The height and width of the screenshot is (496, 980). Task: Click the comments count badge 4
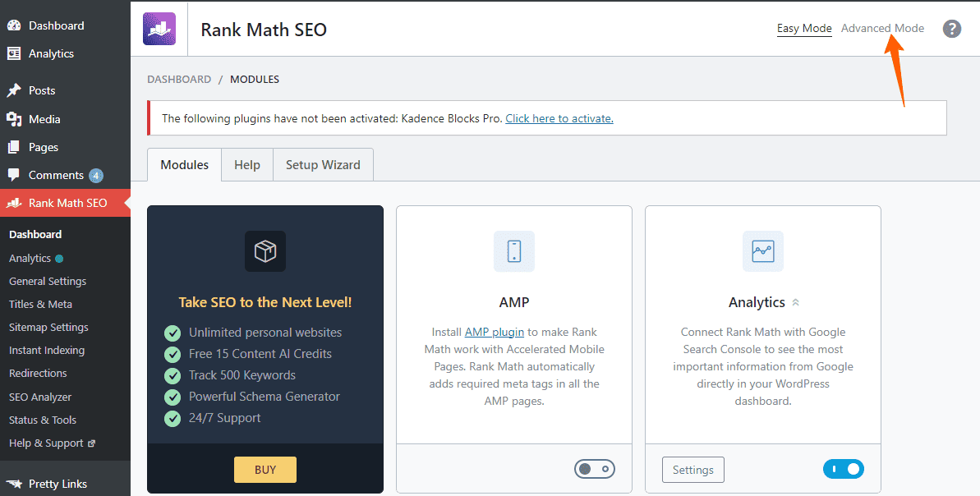pos(95,176)
